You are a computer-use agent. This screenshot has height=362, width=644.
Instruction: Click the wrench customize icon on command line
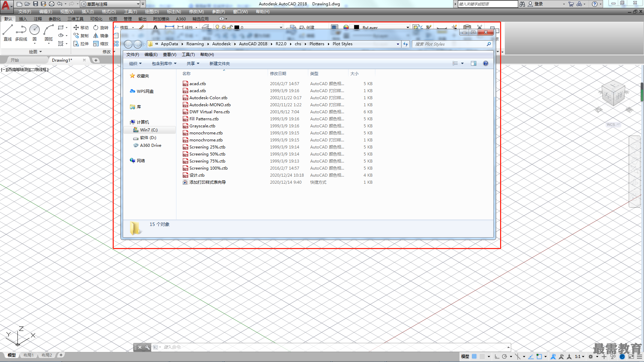(147, 347)
